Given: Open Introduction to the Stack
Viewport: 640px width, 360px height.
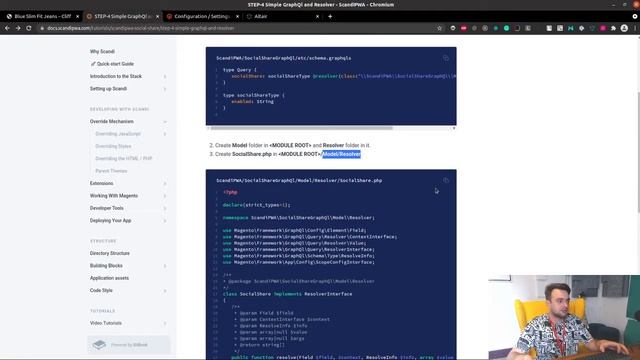Looking at the screenshot, I should tap(116, 76).
